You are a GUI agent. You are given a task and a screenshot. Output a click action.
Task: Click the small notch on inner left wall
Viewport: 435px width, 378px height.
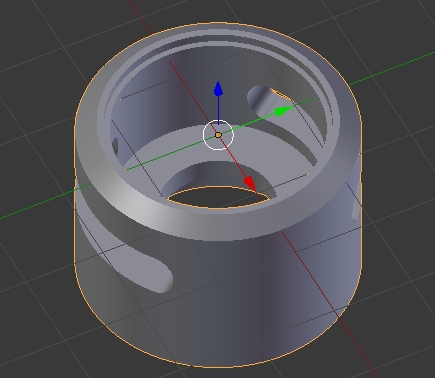pos(115,147)
